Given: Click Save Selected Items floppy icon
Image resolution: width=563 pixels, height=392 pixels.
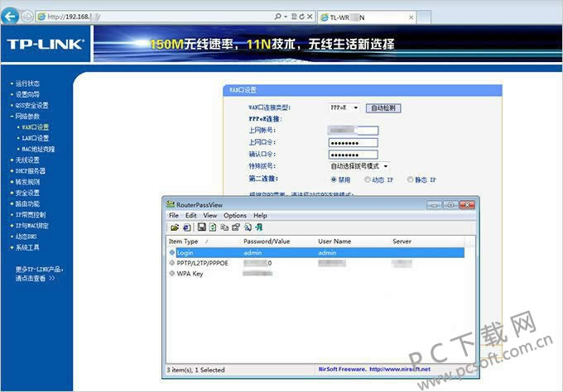Looking at the screenshot, I should (202, 227).
